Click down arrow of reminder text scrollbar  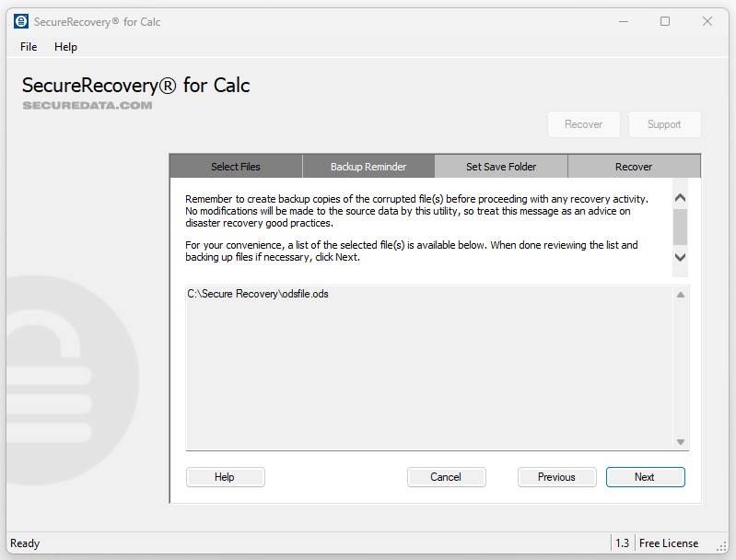(x=681, y=258)
